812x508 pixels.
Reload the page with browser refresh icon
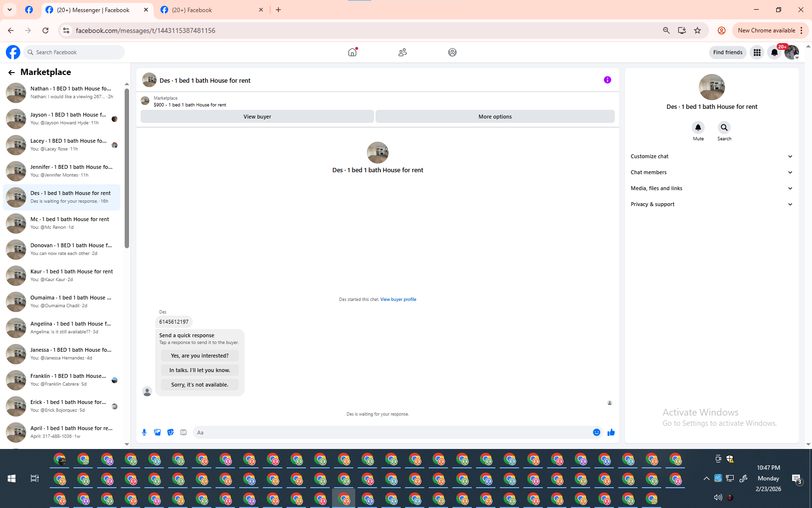click(45, 30)
